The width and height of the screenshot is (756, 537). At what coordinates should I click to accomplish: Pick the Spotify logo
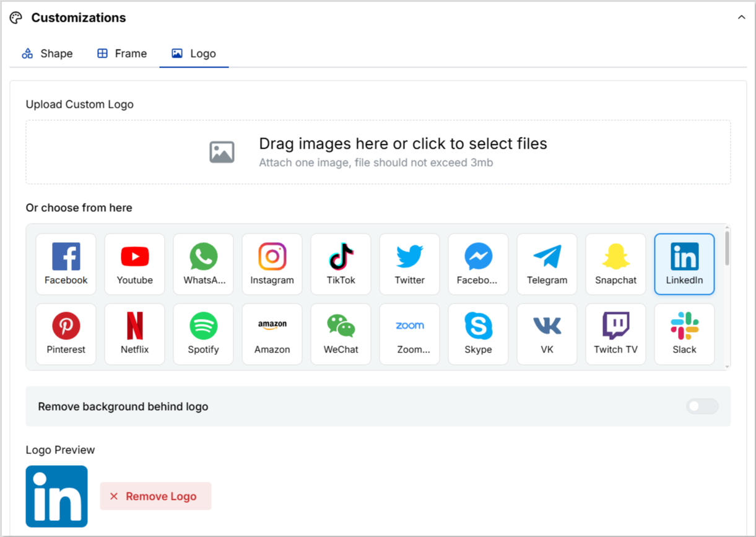[x=203, y=334]
